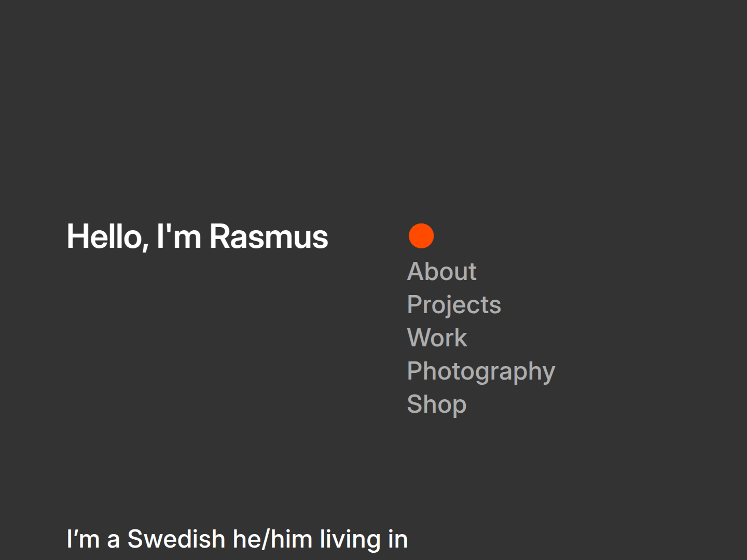The image size is (747, 560).
Task: Click "I'm" in the heading
Action: point(179,236)
